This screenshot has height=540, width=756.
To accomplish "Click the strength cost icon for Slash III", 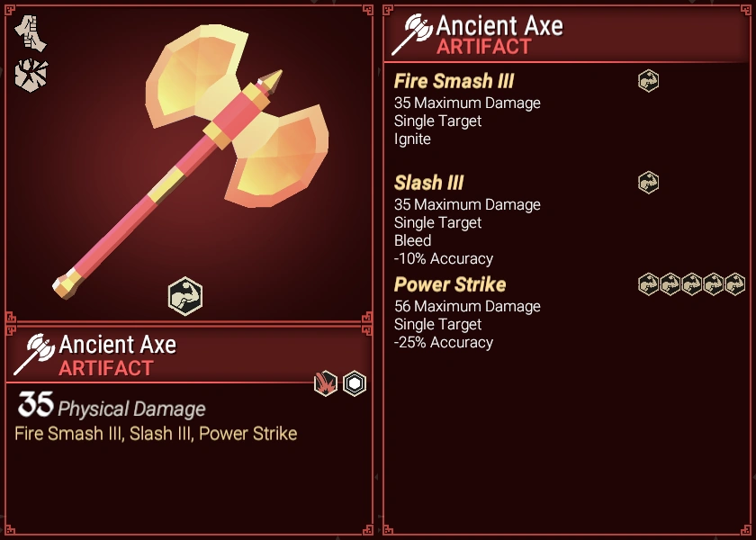I will (x=649, y=183).
